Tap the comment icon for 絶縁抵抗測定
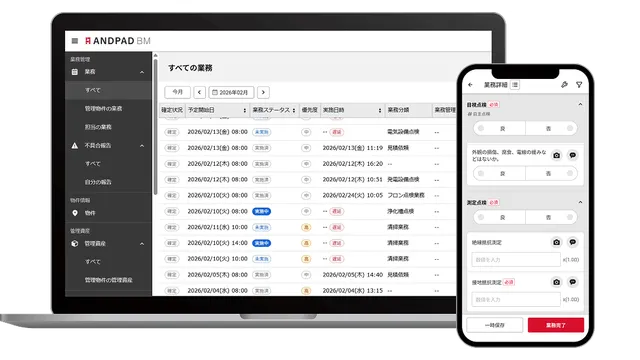Screen dimensions: 640x360 [x=573, y=242]
